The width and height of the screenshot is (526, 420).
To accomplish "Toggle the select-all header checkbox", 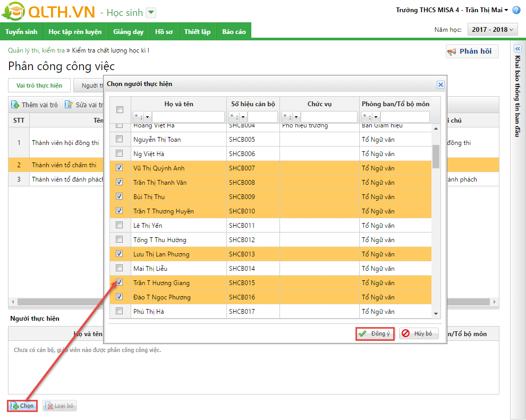I will pyautogui.click(x=120, y=110).
